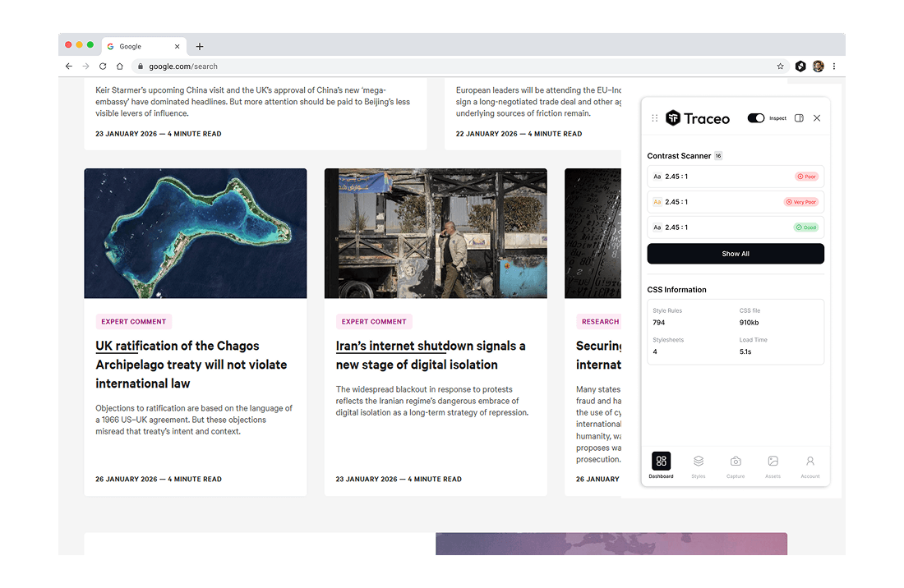
Task: Open the Styles tab in Traceo
Action: [x=698, y=466]
